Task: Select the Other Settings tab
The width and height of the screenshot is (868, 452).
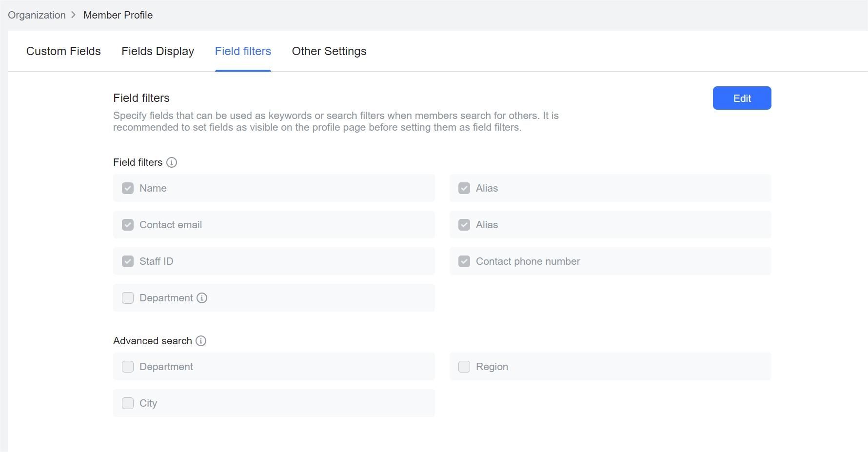Action: coord(329,51)
